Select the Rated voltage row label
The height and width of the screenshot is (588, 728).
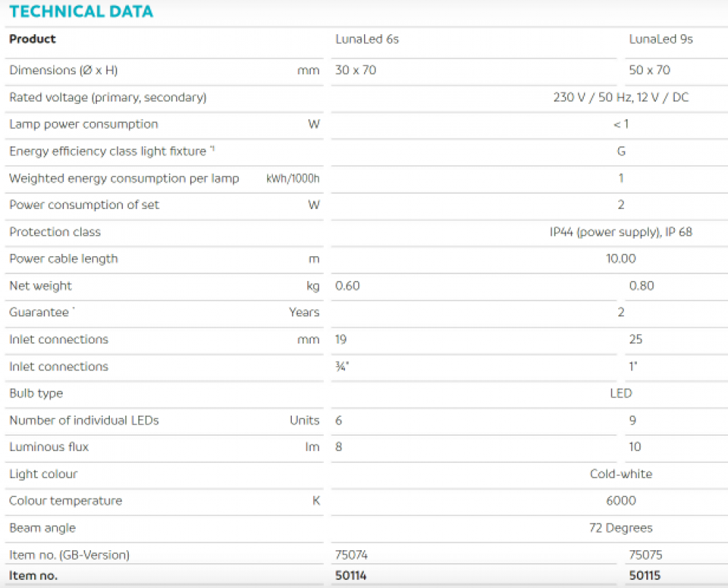108,98
